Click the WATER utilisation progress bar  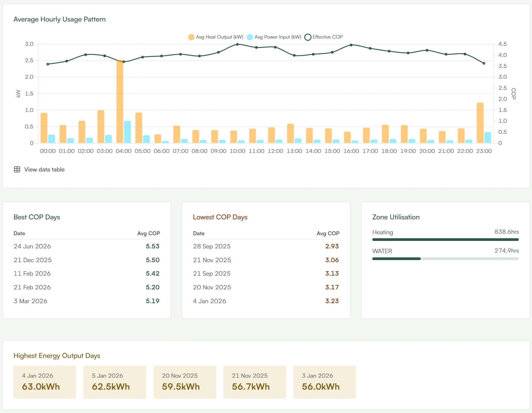click(446, 259)
